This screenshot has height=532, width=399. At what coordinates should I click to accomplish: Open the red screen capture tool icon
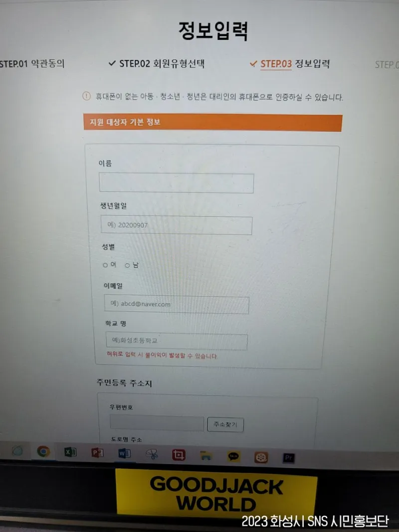pyautogui.click(x=179, y=455)
